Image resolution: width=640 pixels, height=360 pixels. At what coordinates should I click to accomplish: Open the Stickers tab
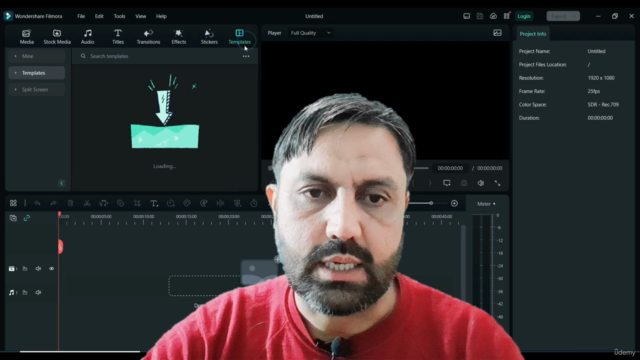[209, 37]
